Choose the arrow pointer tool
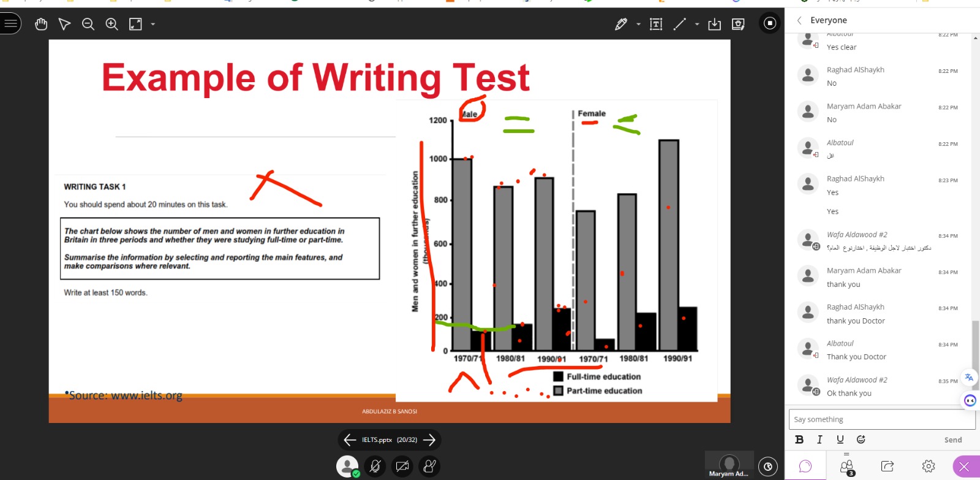Viewport: 980px width, 480px height. click(64, 24)
